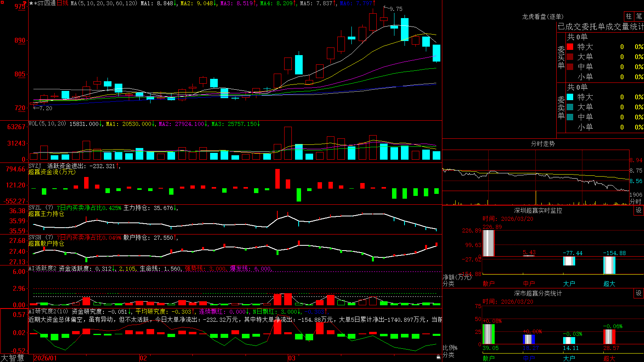
Task: Click the teal 中单 sell-order swatch
Action: coord(570,117)
